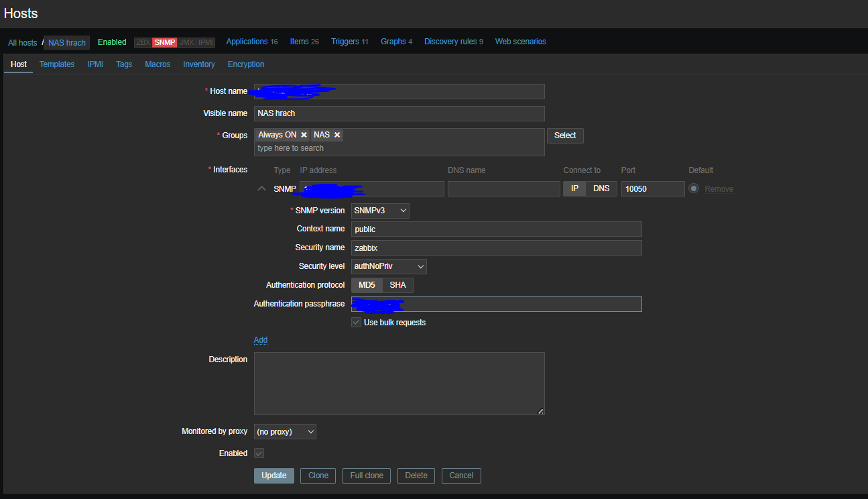Click the SNMP availability status badge
The width and height of the screenshot is (868, 499).
coord(164,42)
